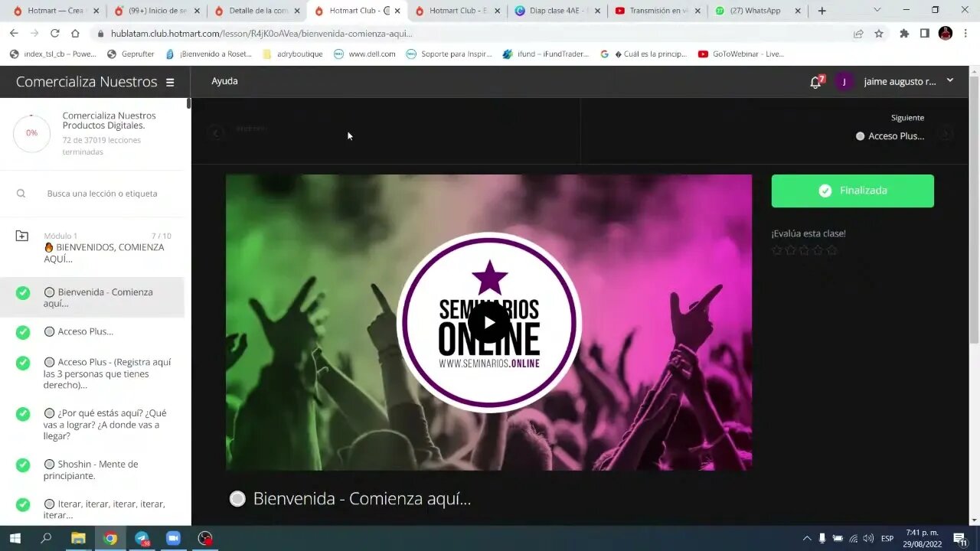Open lesson Shoshin - Mente de principiante
980x551 pixels.
pos(91,470)
